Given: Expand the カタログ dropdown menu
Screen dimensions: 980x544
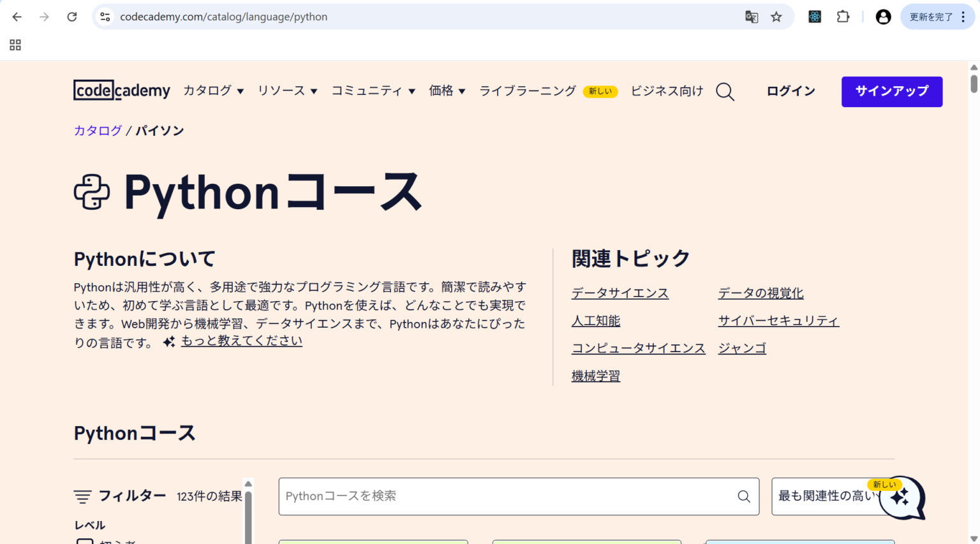Looking at the screenshot, I should (213, 91).
